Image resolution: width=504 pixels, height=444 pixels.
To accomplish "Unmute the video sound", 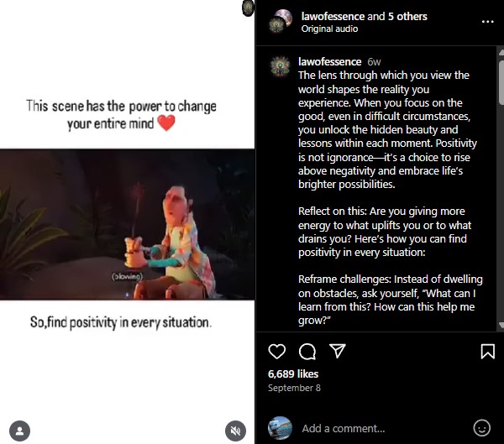I will pos(235,431).
